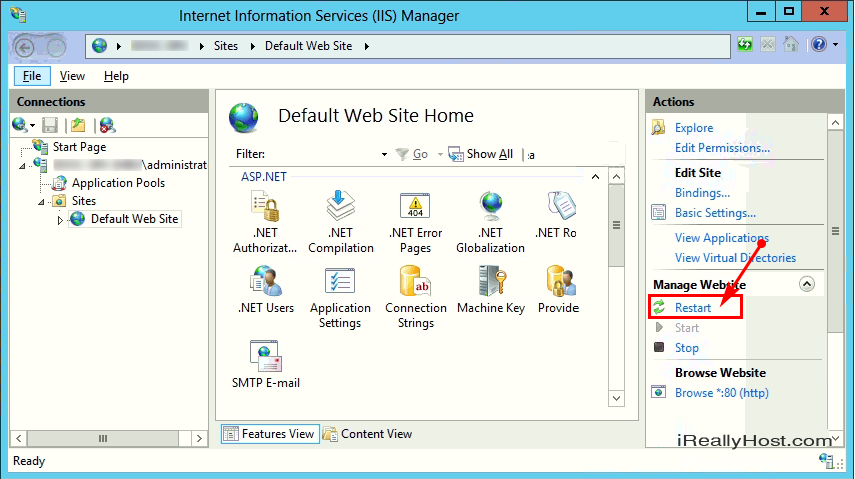Click the forward navigation arrow

tap(55, 48)
